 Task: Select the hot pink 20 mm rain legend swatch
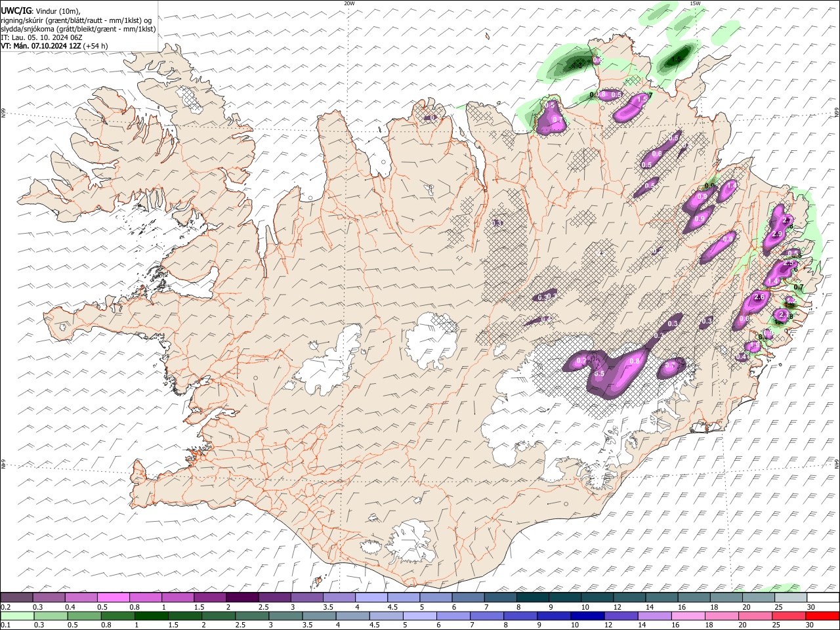pyautogui.click(x=755, y=616)
